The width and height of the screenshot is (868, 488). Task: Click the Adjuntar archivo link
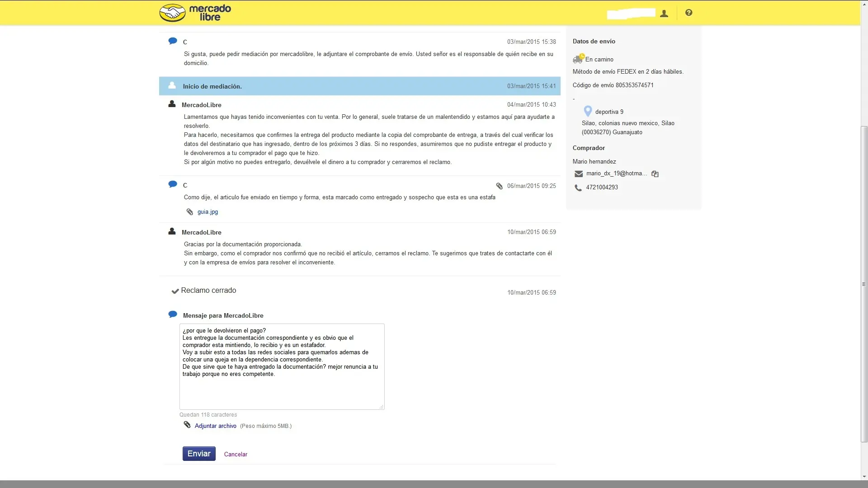click(x=215, y=426)
